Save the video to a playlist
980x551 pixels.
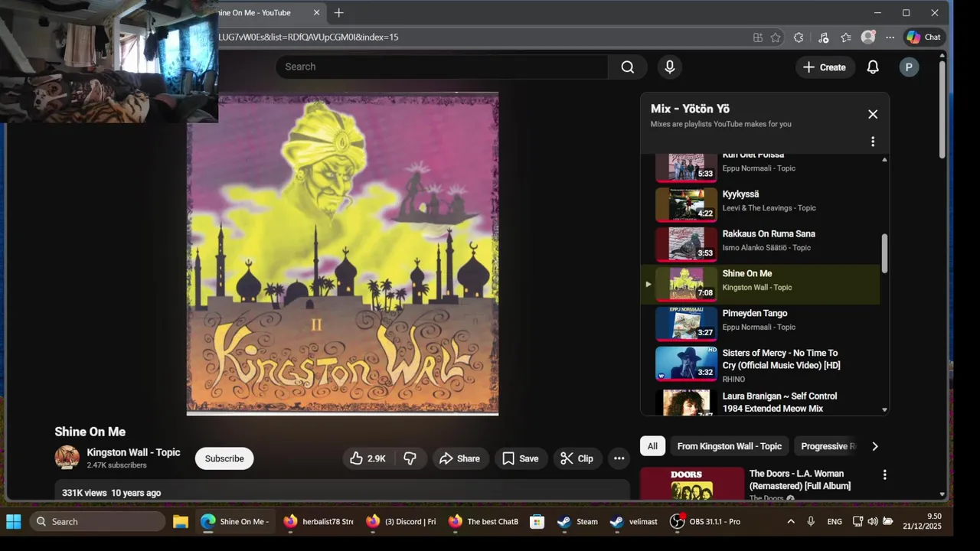[x=521, y=458]
